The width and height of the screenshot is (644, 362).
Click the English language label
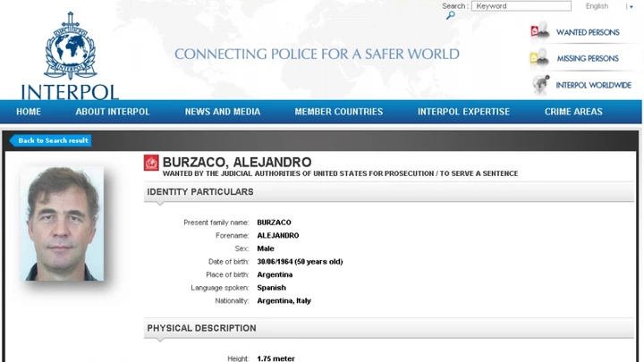click(597, 6)
